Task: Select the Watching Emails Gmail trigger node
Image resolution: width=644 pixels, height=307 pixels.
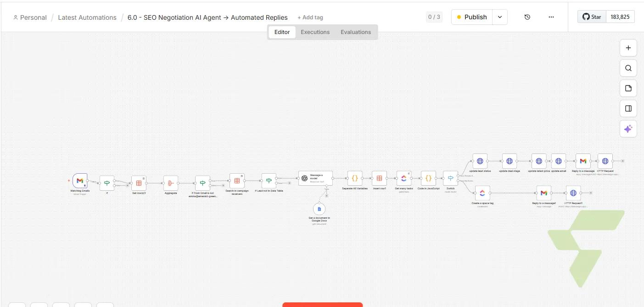Action: 80,181
